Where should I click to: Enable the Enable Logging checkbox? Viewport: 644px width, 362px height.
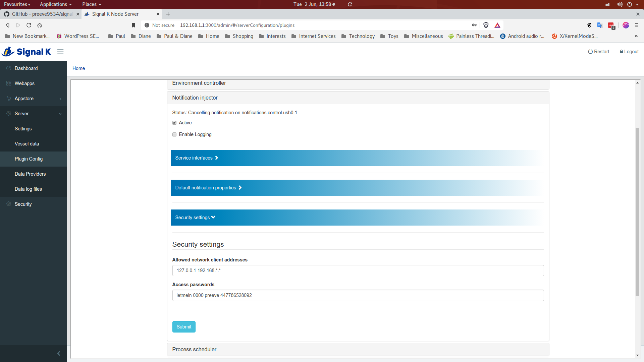pos(174,134)
